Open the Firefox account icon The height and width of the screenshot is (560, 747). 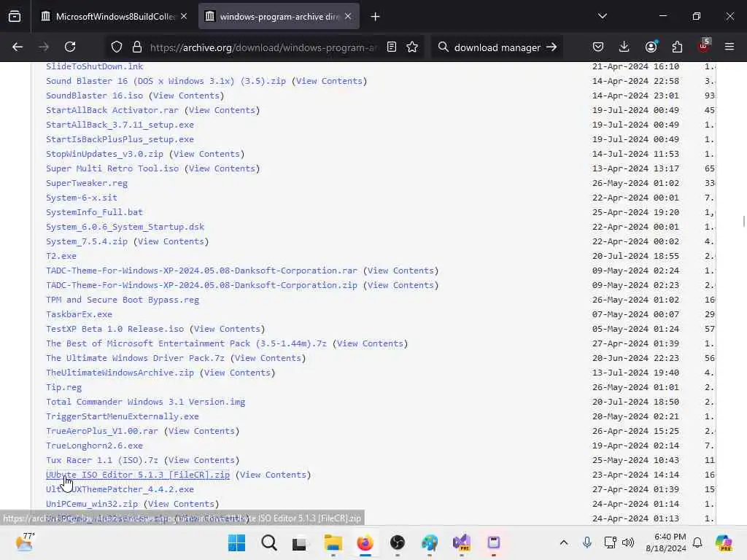[651, 47]
